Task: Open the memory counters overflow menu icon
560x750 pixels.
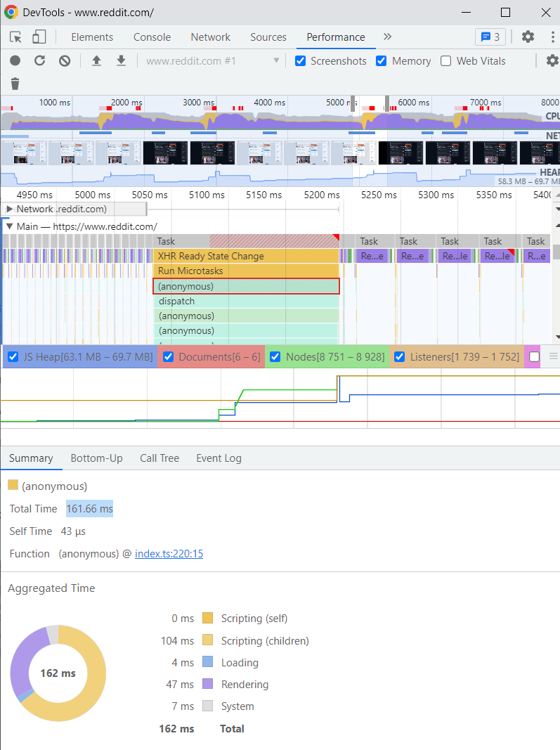Action: (553, 356)
